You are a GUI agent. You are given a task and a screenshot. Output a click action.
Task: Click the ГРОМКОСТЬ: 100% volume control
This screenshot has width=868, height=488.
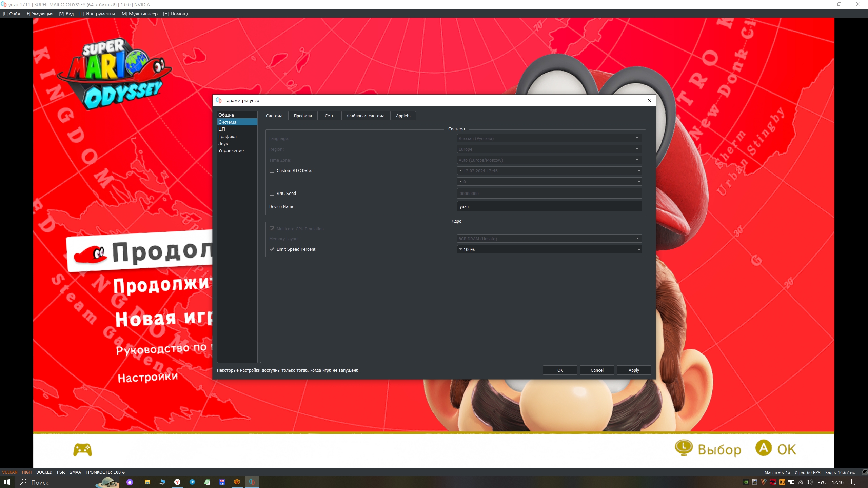pos(105,472)
